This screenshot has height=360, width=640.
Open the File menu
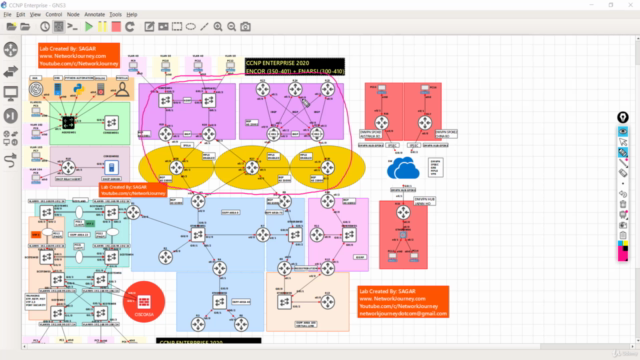coord(7,14)
